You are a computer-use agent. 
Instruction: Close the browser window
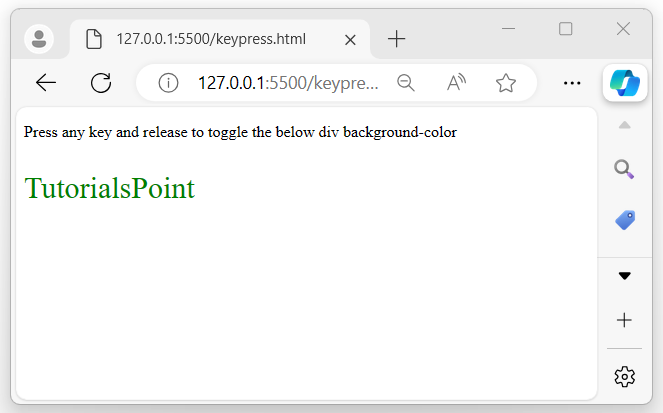point(623,29)
